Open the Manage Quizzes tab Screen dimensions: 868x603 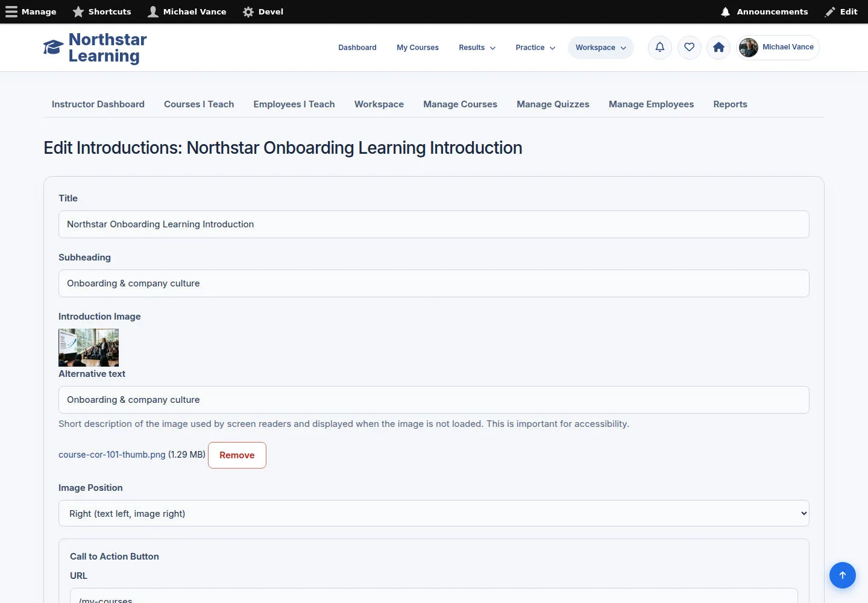[553, 104]
